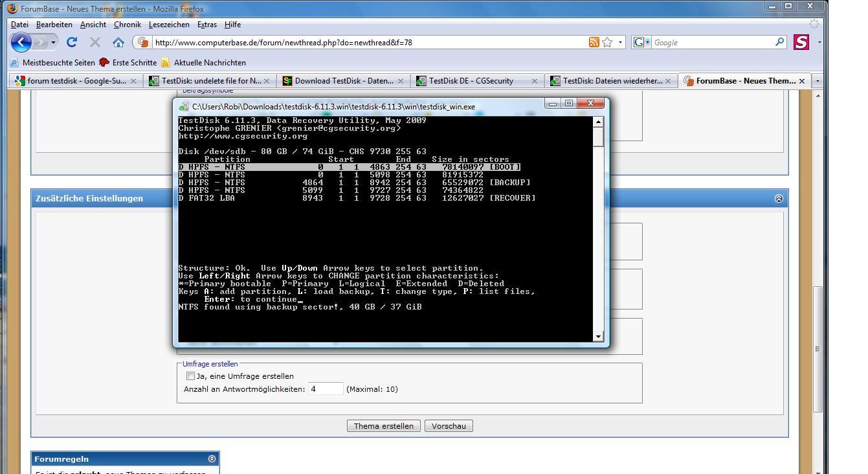This screenshot has height=474, width=868.
Task: Switch to TestDisk undelete file tab
Action: click(211, 81)
